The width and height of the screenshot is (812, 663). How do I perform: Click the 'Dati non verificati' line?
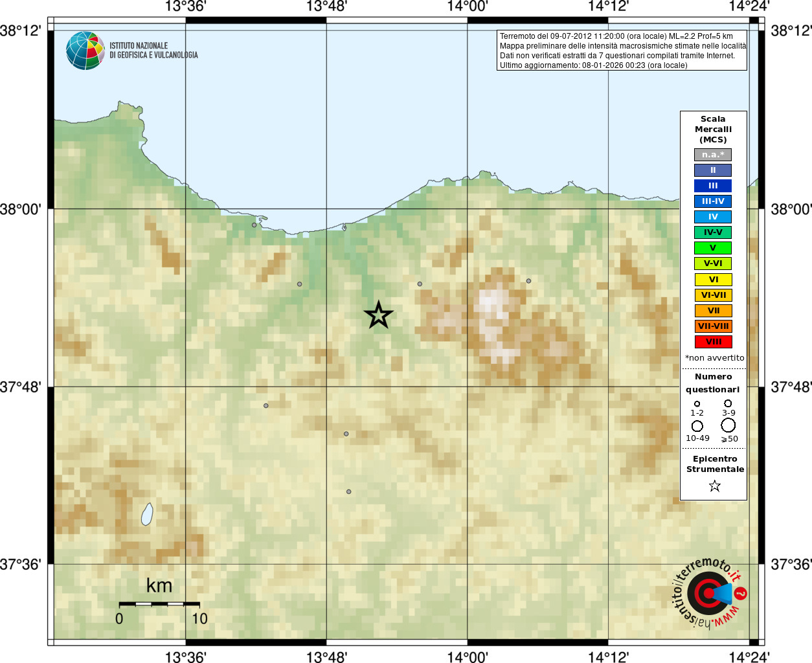click(x=617, y=56)
